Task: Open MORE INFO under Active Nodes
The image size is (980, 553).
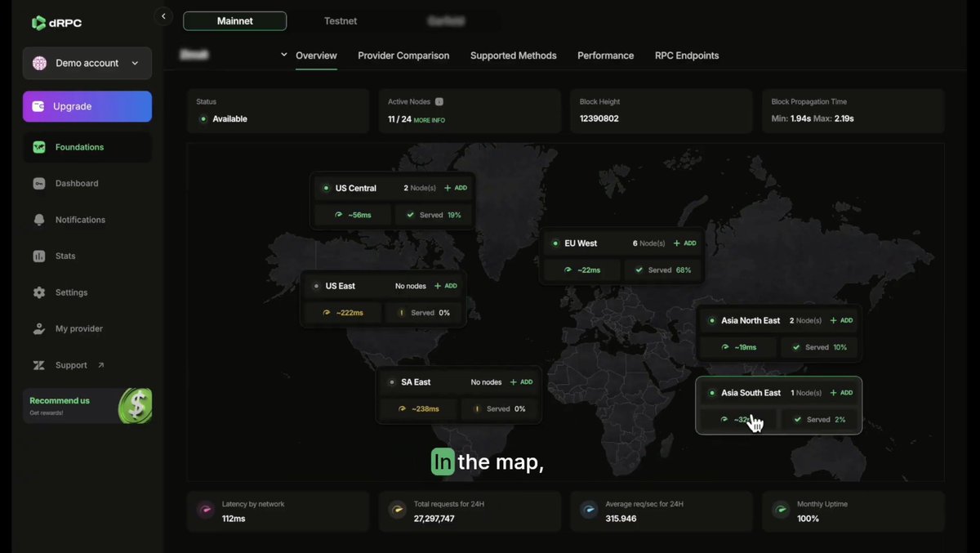Action: pos(427,118)
